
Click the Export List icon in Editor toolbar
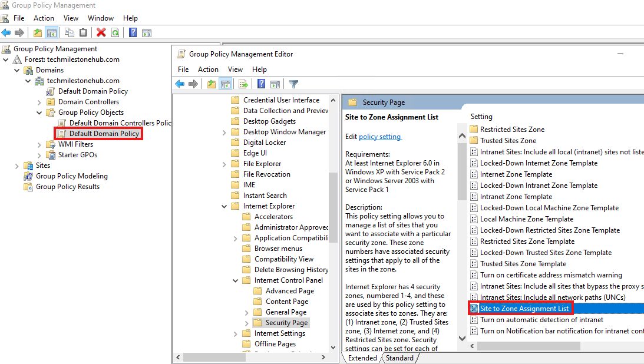coord(243,84)
